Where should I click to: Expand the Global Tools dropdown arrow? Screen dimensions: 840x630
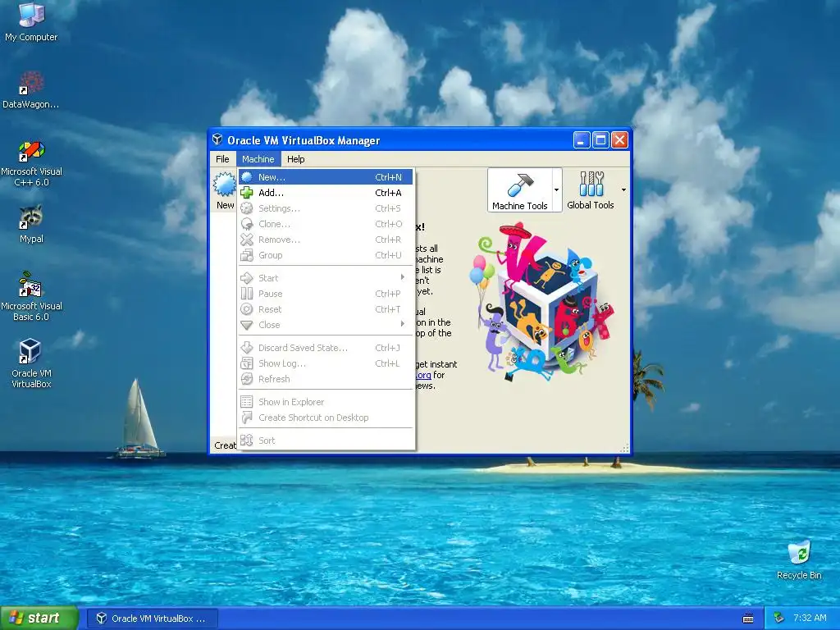[x=623, y=190]
